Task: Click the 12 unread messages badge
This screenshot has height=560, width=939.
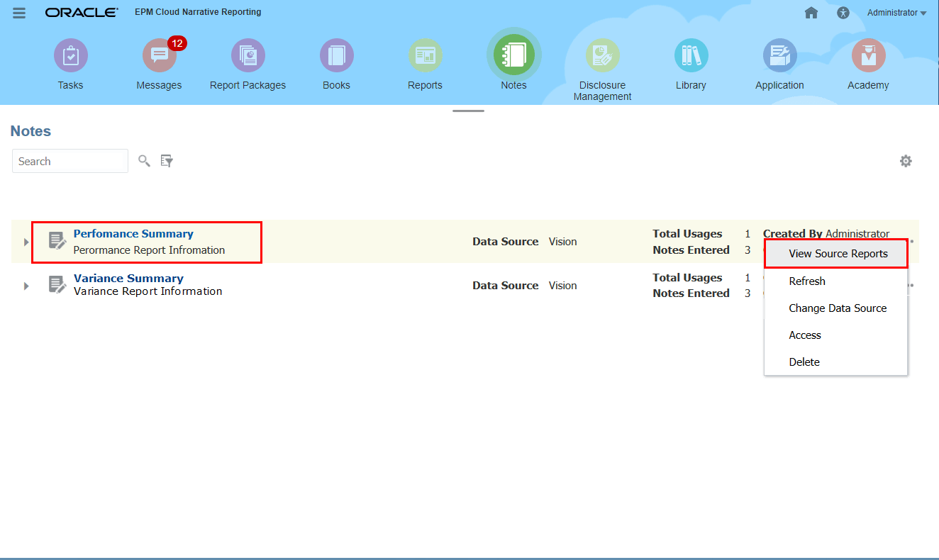Action: coord(177,44)
